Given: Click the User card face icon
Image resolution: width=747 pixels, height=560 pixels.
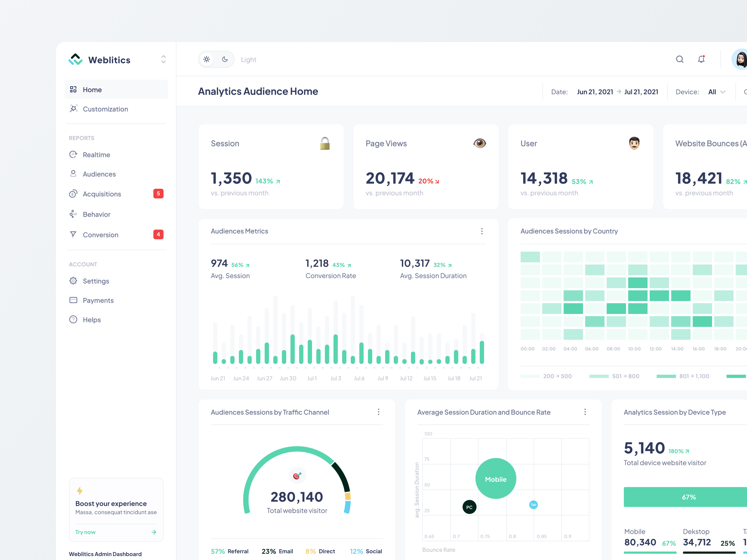Looking at the screenshot, I should click(634, 143).
